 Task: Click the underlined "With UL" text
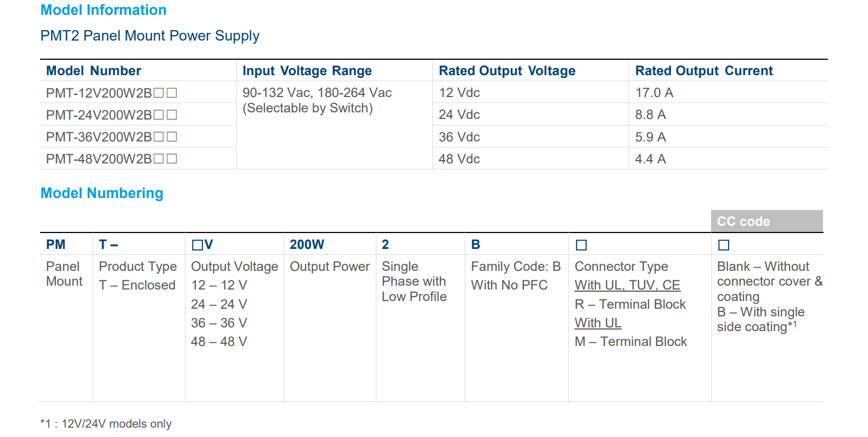(598, 323)
